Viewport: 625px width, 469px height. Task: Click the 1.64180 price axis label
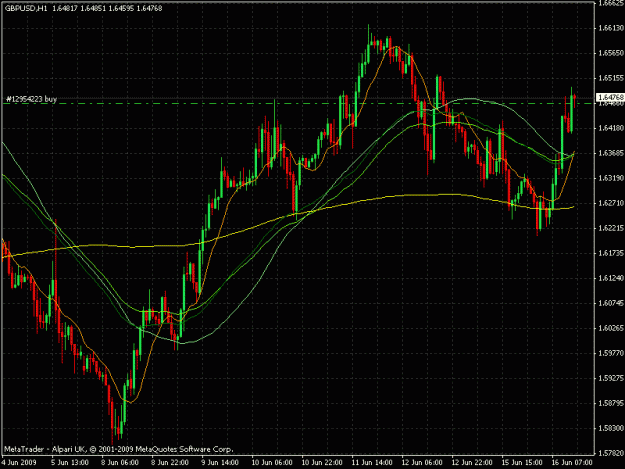coord(611,128)
